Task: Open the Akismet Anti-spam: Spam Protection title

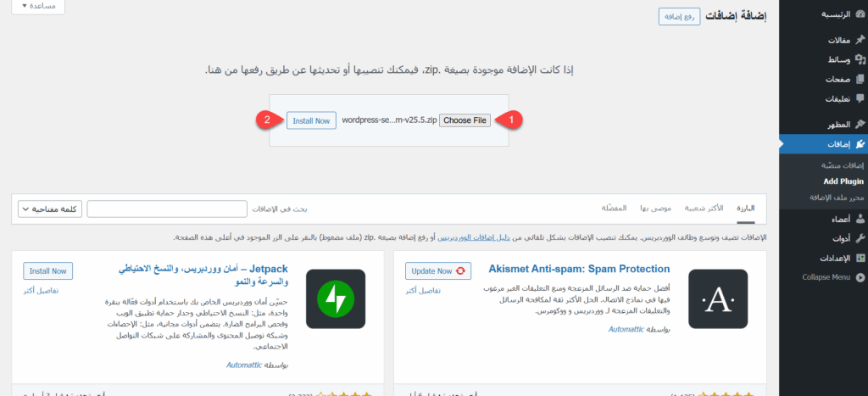Action: tap(579, 269)
